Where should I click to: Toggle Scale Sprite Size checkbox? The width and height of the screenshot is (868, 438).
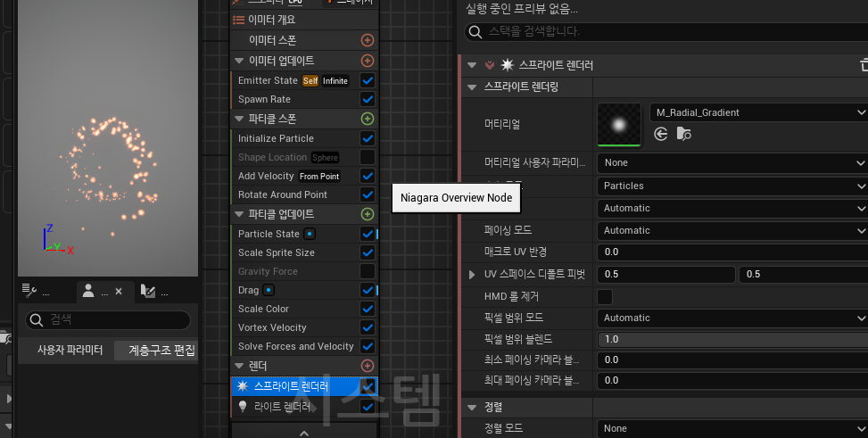[x=367, y=252]
